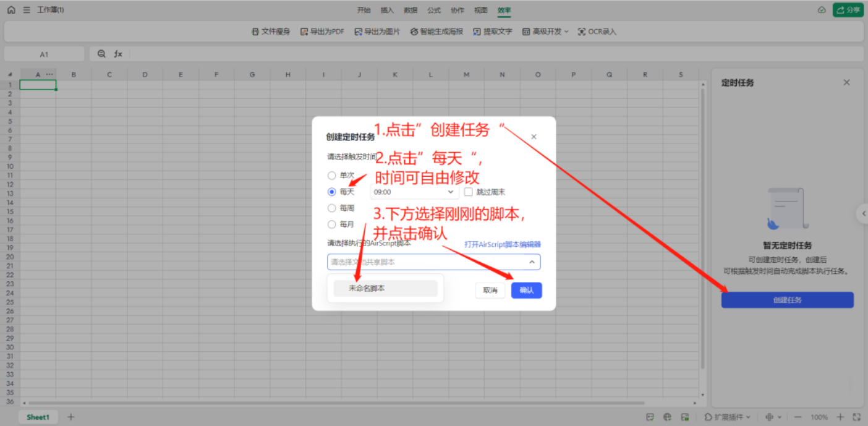Select the 每月 radio button

click(332, 224)
